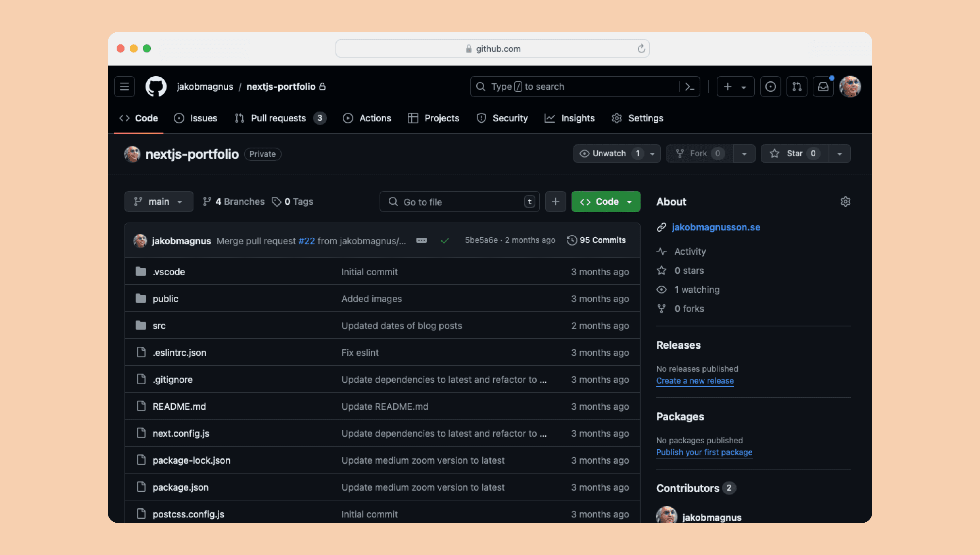Click the 0 stars link in About
The width and height of the screenshot is (980, 555).
pos(689,271)
